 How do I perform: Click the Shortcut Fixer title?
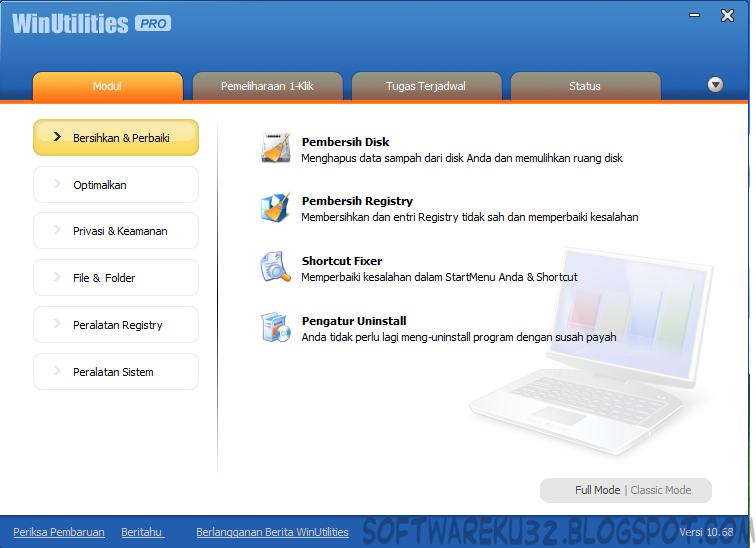(x=342, y=261)
